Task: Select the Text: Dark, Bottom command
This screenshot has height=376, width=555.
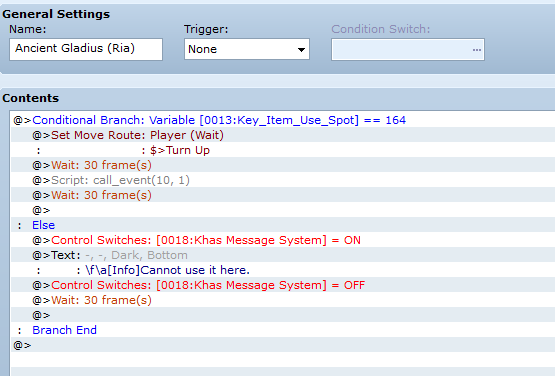Action: coord(110,255)
